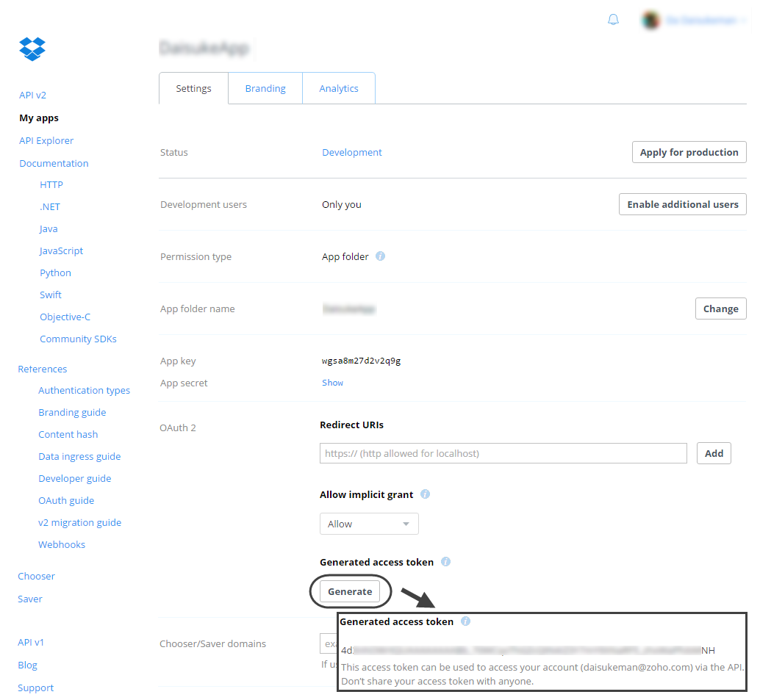Open the notifications bell icon

coord(613,20)
